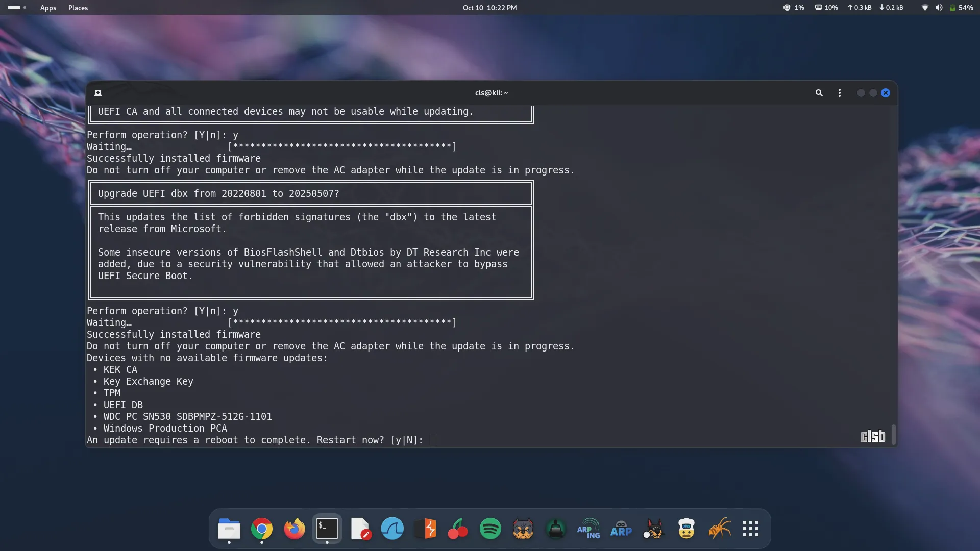This screenshot has height=551, width=980.
Task: Open Spotify from the dock
Action: click(x=491, y=529)
